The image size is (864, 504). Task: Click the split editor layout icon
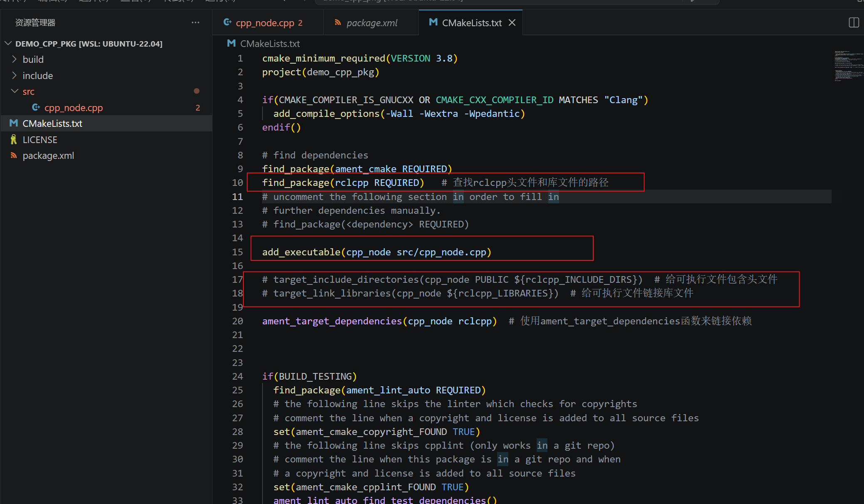(854, 22)
